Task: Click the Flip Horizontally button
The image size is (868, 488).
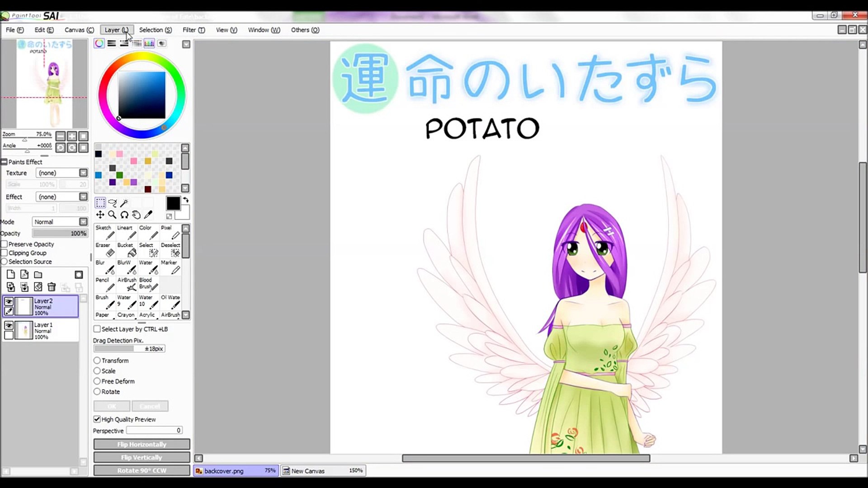Action: [142, 445]
